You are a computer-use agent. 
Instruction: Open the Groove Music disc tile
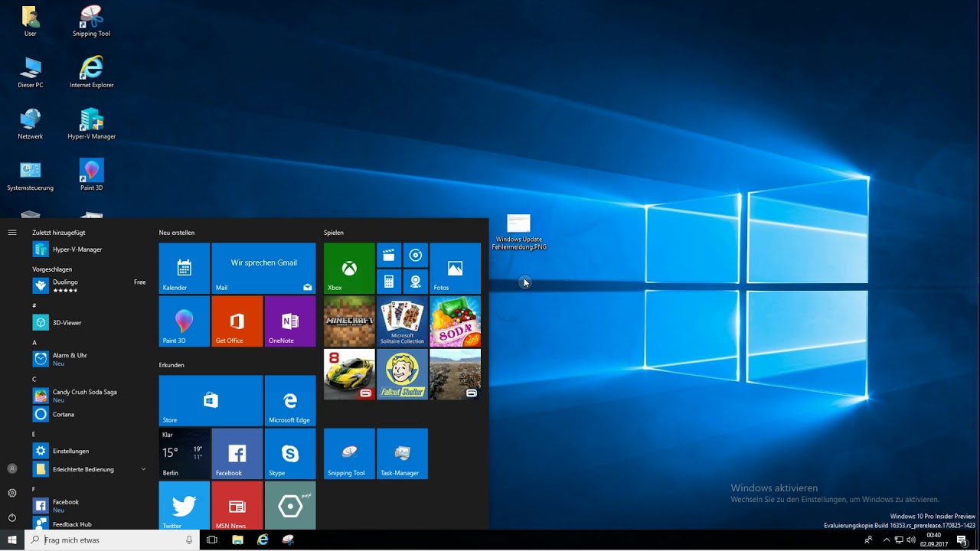tap(416, 255)
